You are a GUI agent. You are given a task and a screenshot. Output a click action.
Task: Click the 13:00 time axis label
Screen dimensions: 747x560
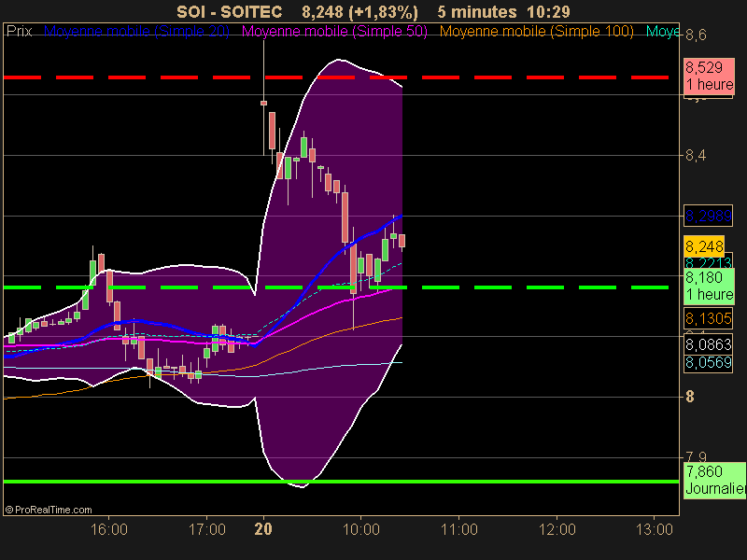pos(655,529)
